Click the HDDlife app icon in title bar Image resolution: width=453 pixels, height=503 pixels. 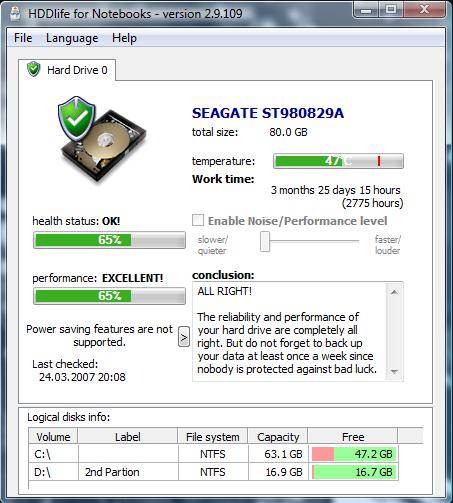coord(15,14)
